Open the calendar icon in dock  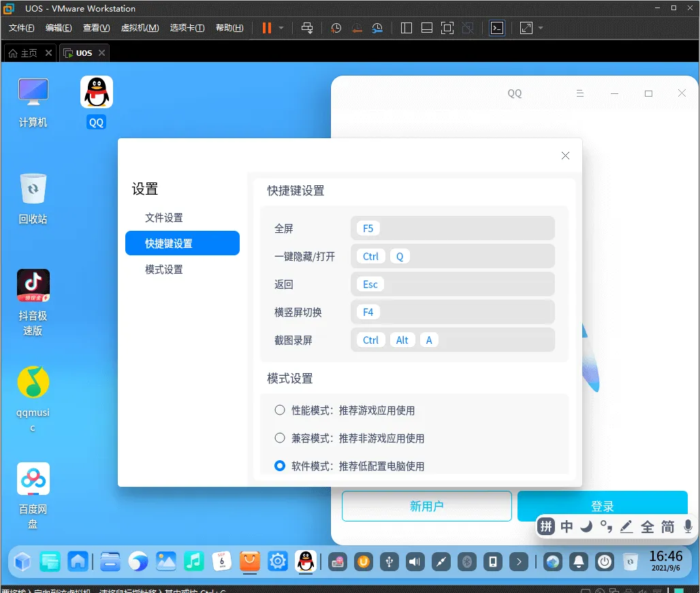coord(222,562)
